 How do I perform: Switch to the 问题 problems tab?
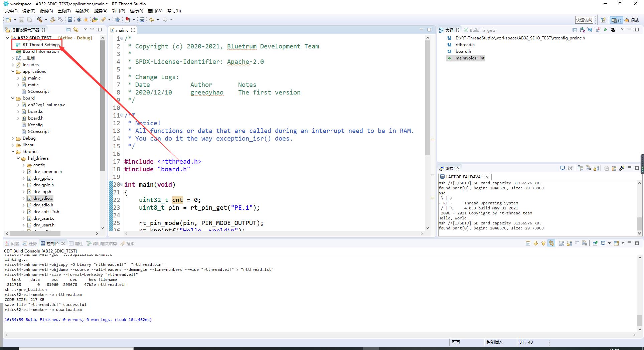tap(12, 243)
